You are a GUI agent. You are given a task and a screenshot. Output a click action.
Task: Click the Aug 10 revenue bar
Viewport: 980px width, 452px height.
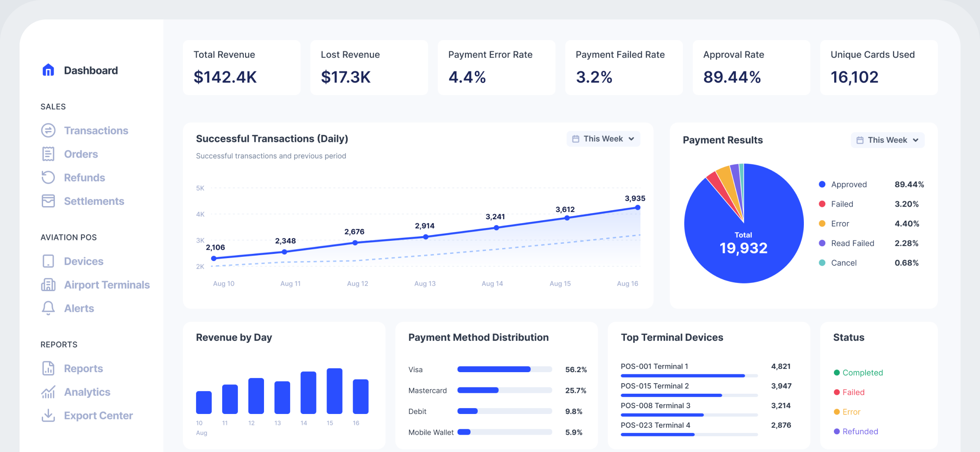tap(204, 403)
